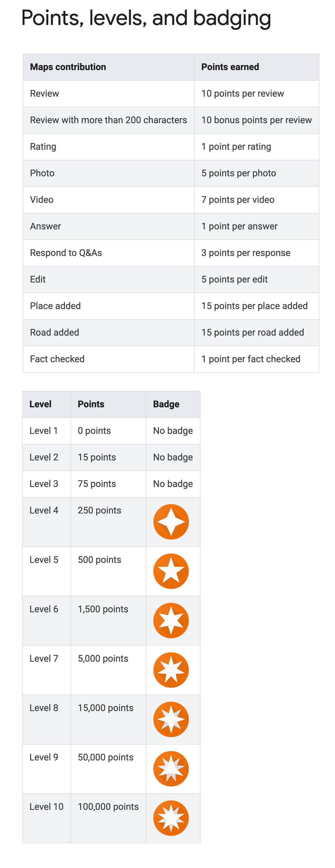Click the Level 8 star badge
Screen dimensions: 335x868
point(171,719)
